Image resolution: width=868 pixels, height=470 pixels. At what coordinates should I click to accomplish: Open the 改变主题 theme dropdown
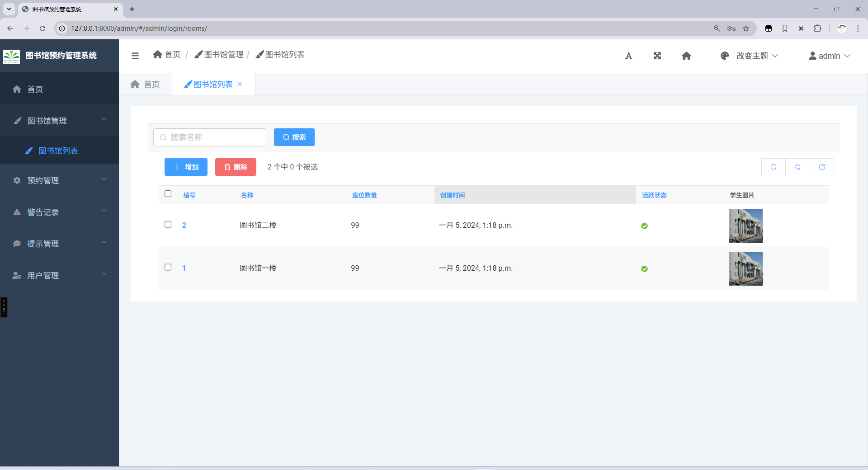pyautogui.click(x=750, y=56)
